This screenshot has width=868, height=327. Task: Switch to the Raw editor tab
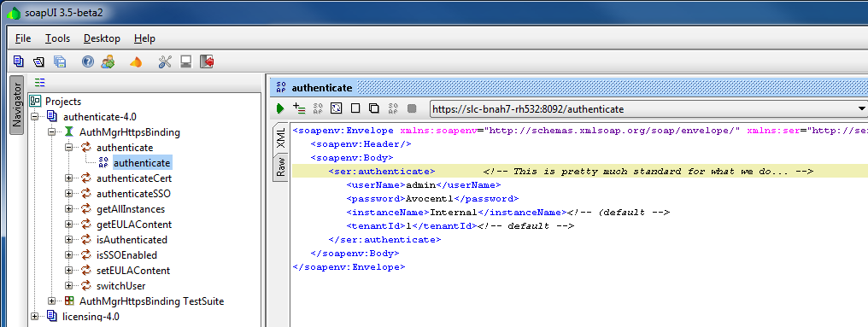[x=281, y=166]
